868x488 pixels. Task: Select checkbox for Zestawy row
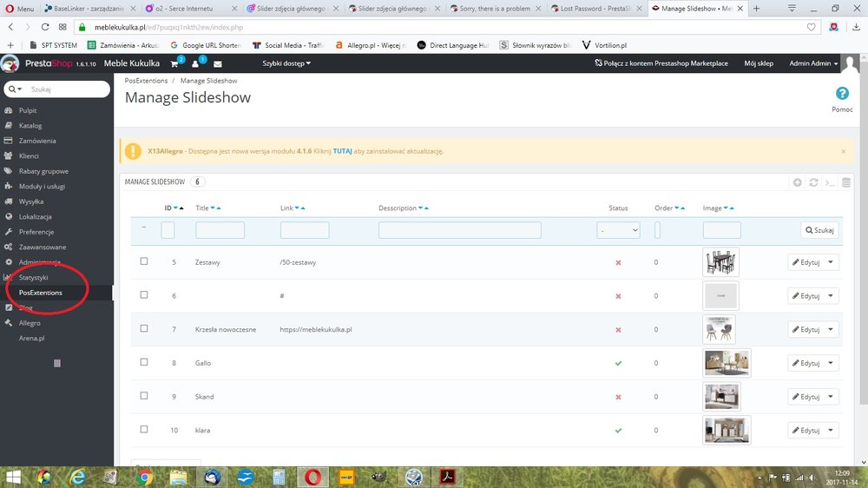[x=144, y=260]
